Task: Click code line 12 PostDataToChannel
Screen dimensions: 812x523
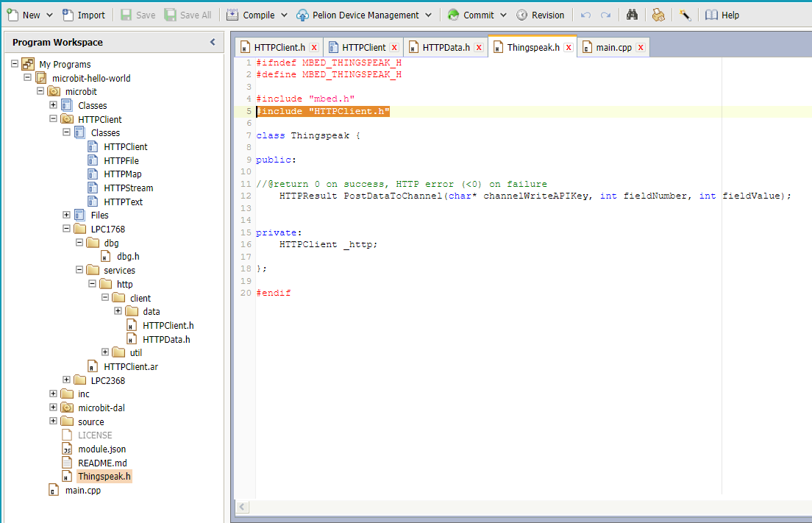Action: pyautogui.click(x=524, y=196)
